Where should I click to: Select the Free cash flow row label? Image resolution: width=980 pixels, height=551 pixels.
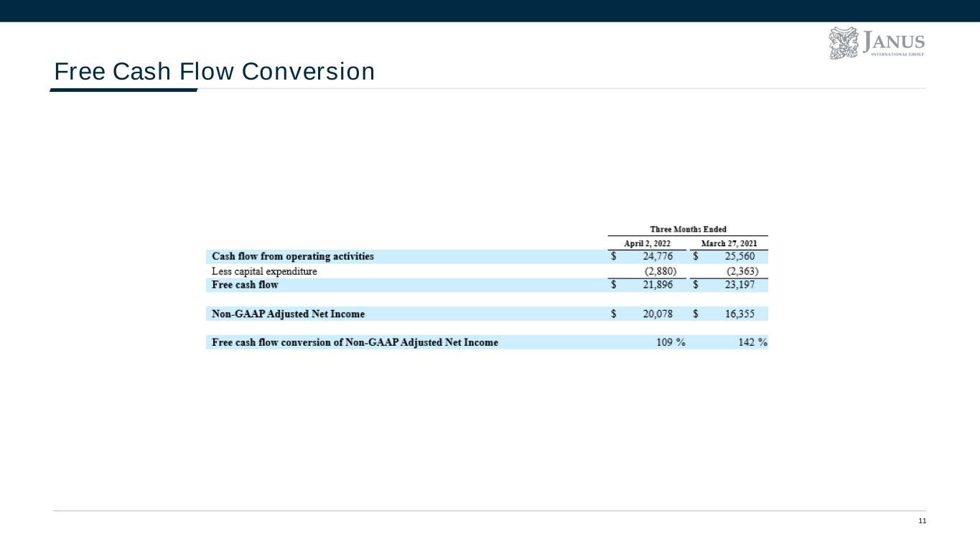(245, 285)
